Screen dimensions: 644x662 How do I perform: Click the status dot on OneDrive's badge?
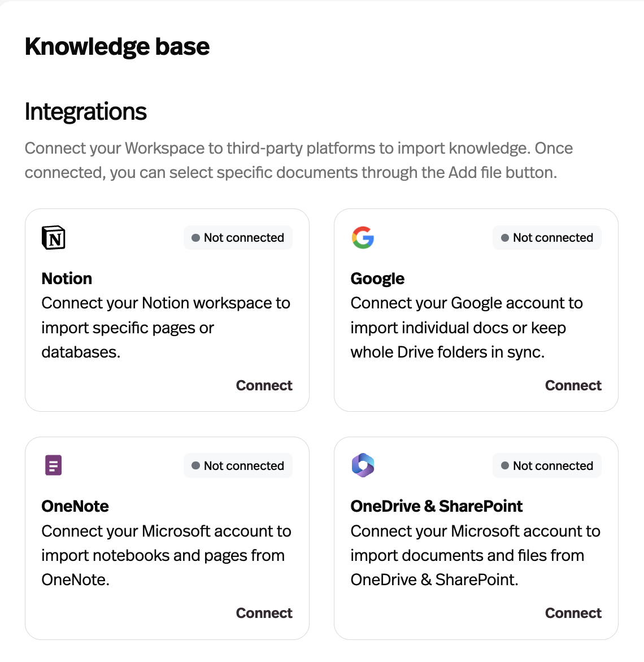click(x=505, y=465)
